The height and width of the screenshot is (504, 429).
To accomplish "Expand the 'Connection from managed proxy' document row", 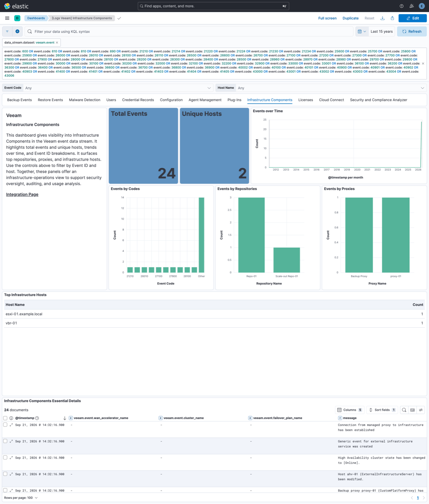I will point(11,425).
